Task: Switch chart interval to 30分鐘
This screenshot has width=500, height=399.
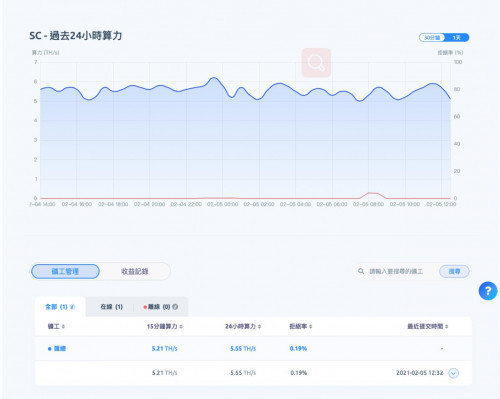Action: pos(432,38)
